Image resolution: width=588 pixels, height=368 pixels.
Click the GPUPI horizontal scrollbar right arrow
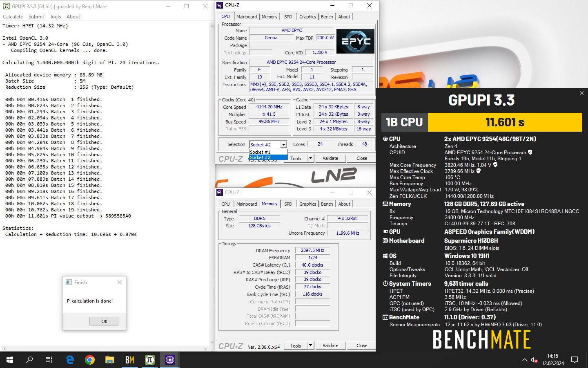205,349
